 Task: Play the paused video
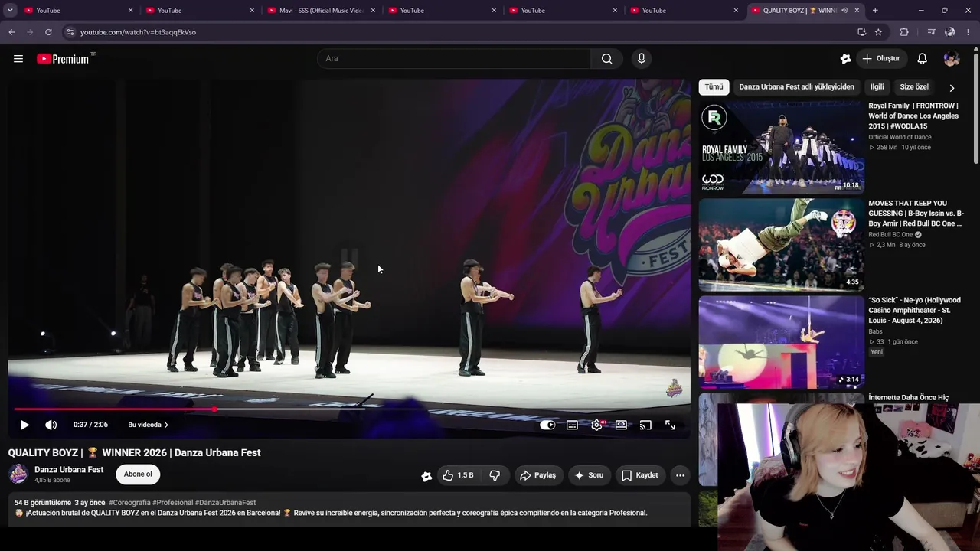tap(24, 425)
